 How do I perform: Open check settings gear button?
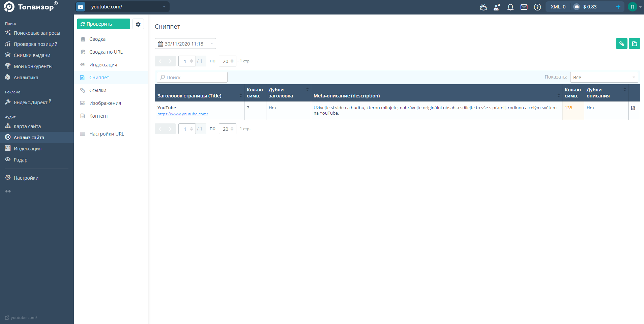point(138,24)
